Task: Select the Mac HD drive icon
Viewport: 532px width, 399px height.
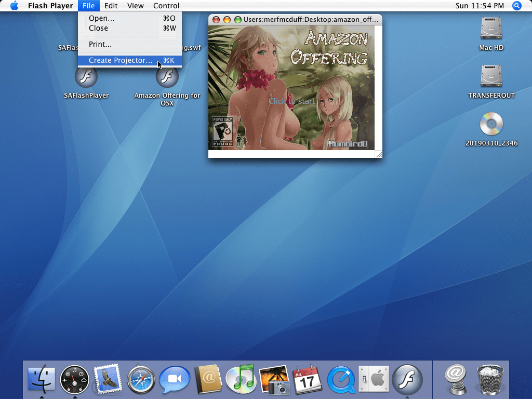Action: [491, 29]
